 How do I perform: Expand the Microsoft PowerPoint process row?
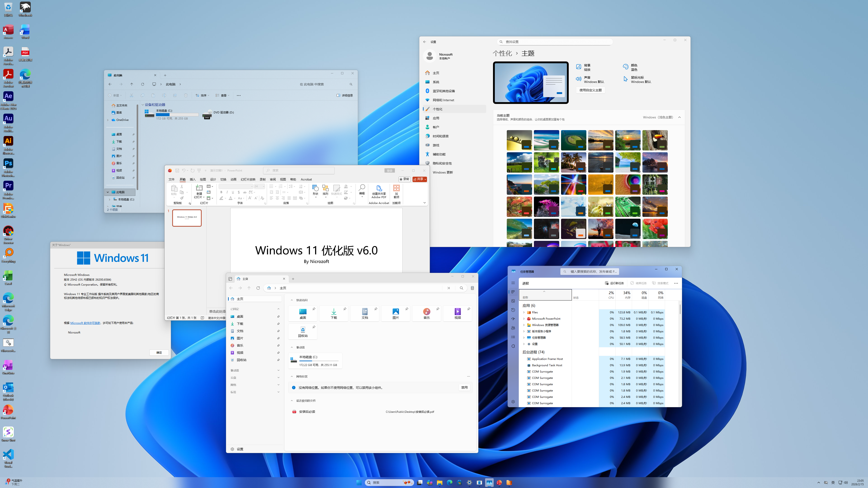click(524, 319)
